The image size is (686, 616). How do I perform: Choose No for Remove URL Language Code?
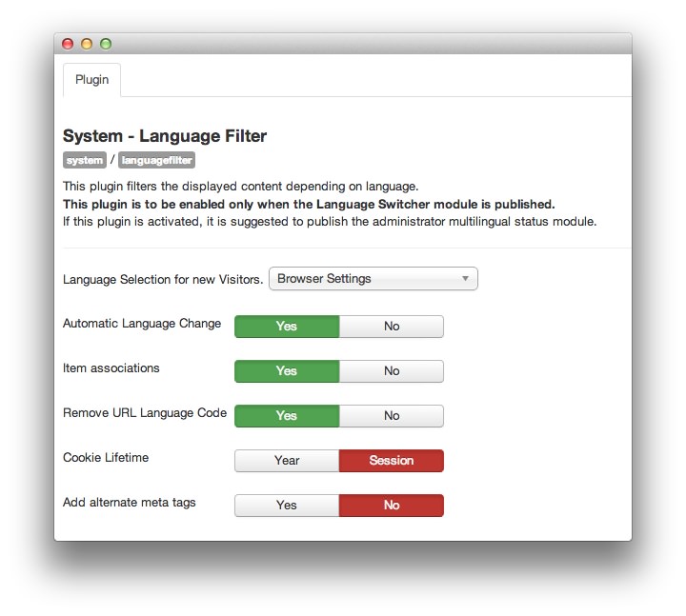click(392, 416)
